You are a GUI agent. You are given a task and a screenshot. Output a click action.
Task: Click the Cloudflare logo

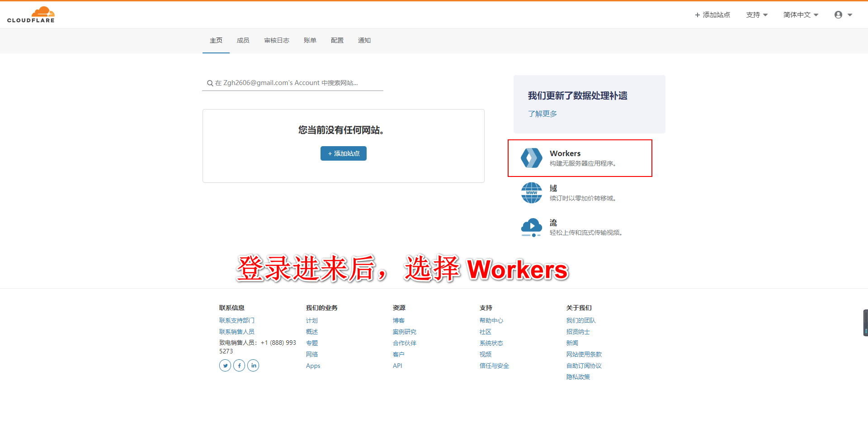pos(31,14)
